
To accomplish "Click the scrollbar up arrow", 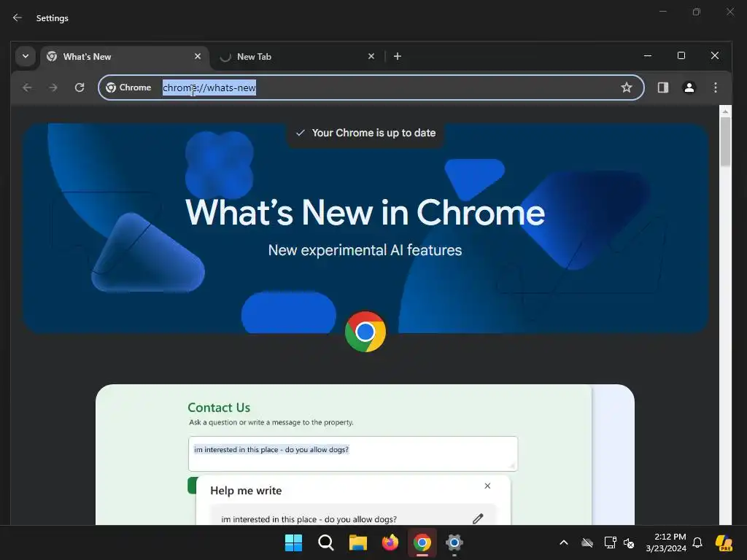I will 725,112.
